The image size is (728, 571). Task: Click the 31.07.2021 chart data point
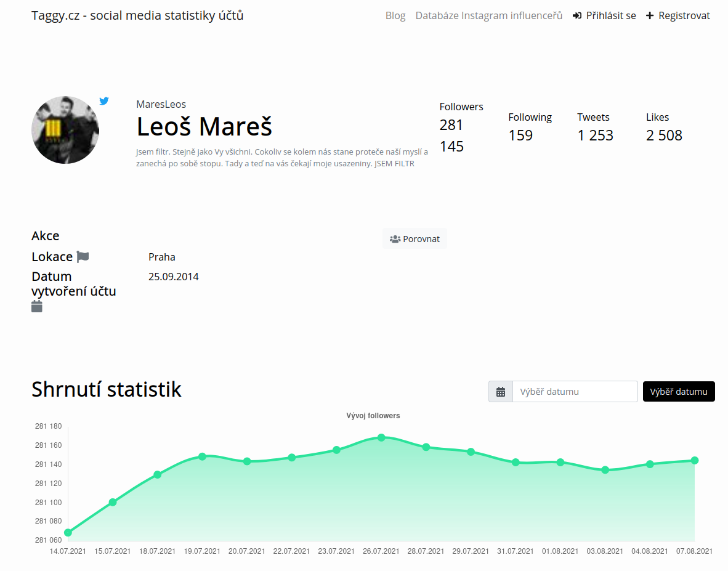[x=516, y=463]
